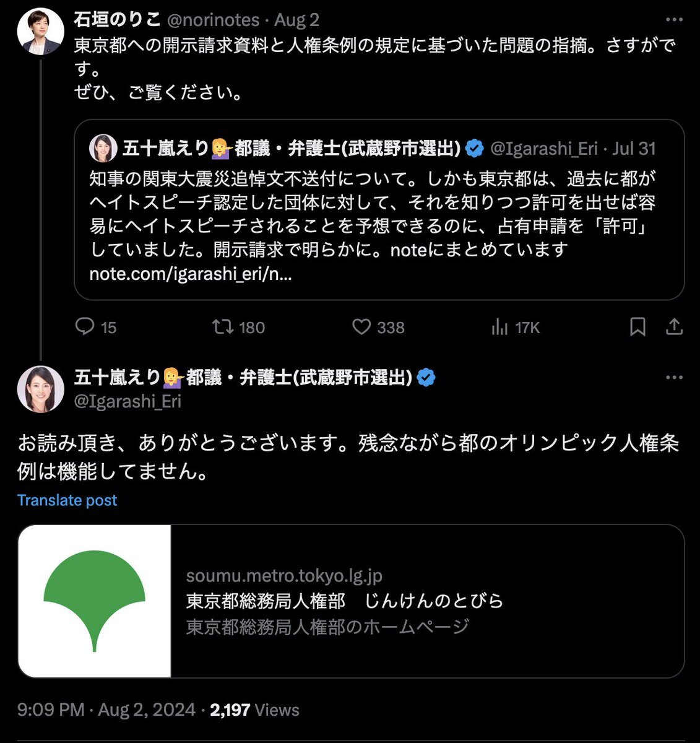Open the green ginkgo logo link card thumbnail
Image resolution: width=700 pixels, height=743 pixels.
pyautogui.click(x=95, y=601)
